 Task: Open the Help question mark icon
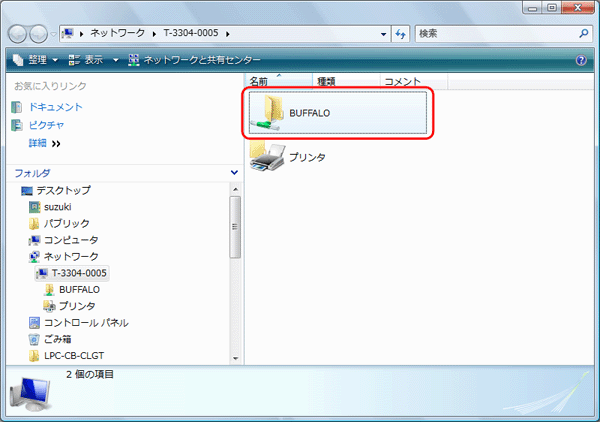(x=581, y=60)
